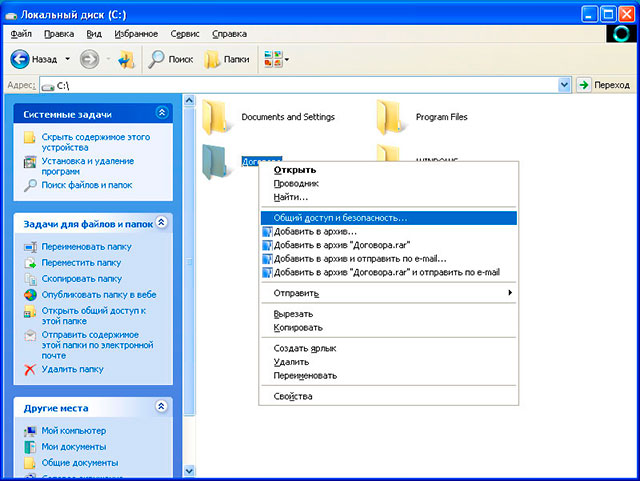This screenshot has width=640, height=481.
Task: Click the Переместить папку icon
Action: tap(30, 263)
